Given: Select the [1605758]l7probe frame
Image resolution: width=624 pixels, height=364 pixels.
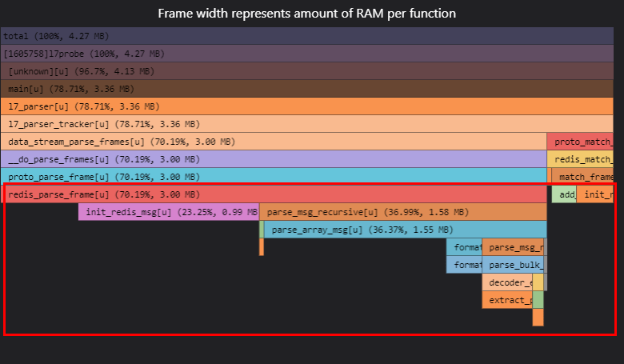Looking at the screenshot, I should pos(306,54).
